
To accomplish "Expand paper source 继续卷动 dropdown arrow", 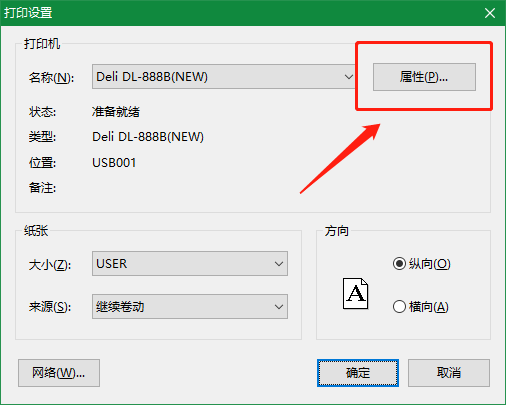I will pyautogui.click(x=279, y=307).
